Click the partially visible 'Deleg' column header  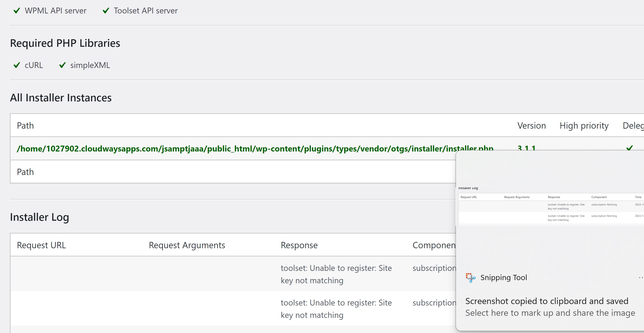click(x=633, y=126)
